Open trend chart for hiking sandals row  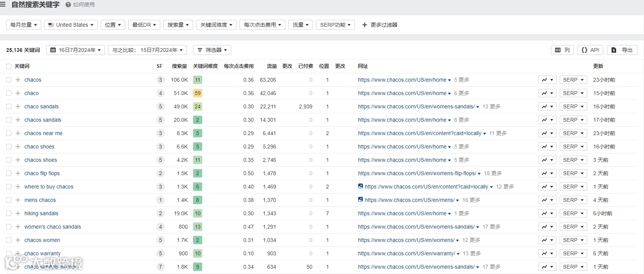tap(547, 213)
